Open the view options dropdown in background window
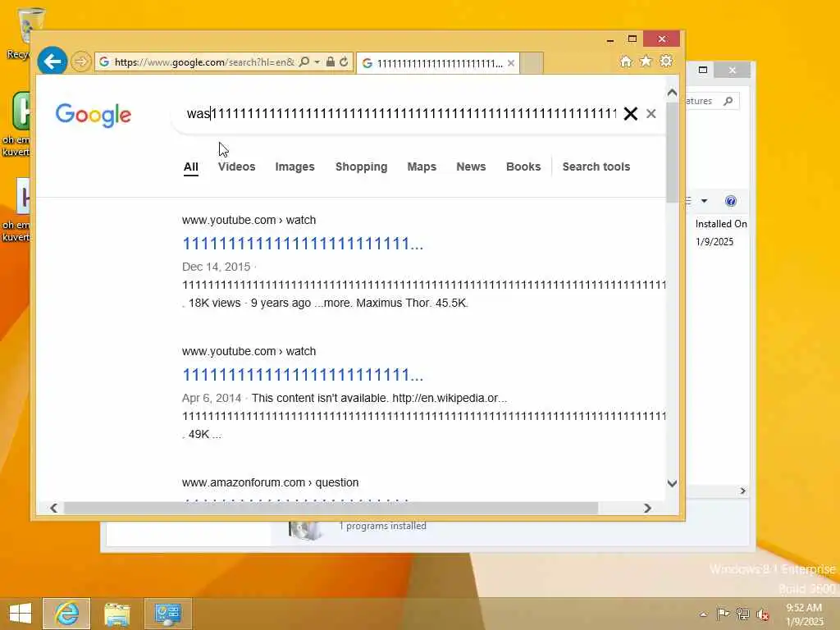840x630 pixels. 704,201
